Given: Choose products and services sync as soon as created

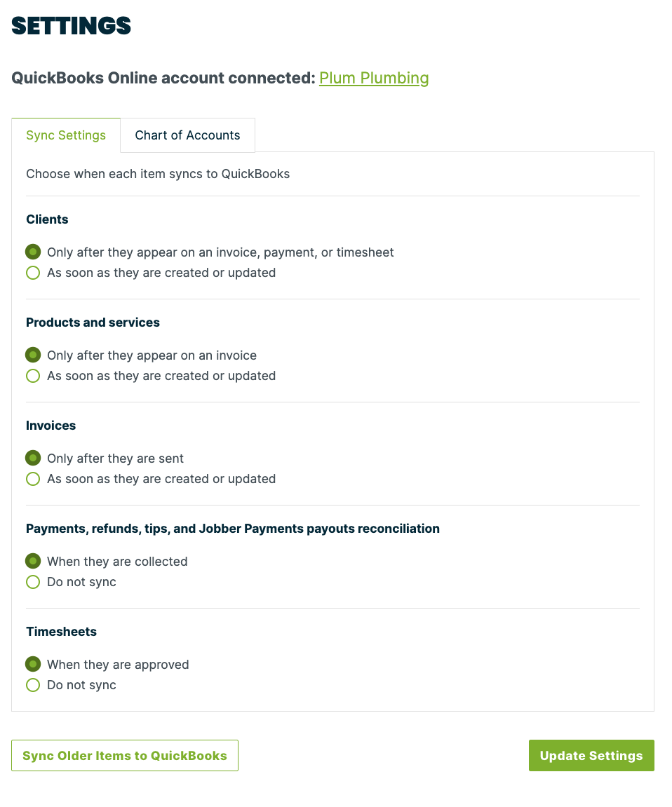Looking at the screenshot, I should pyautogui.click(x=33, y=376).
